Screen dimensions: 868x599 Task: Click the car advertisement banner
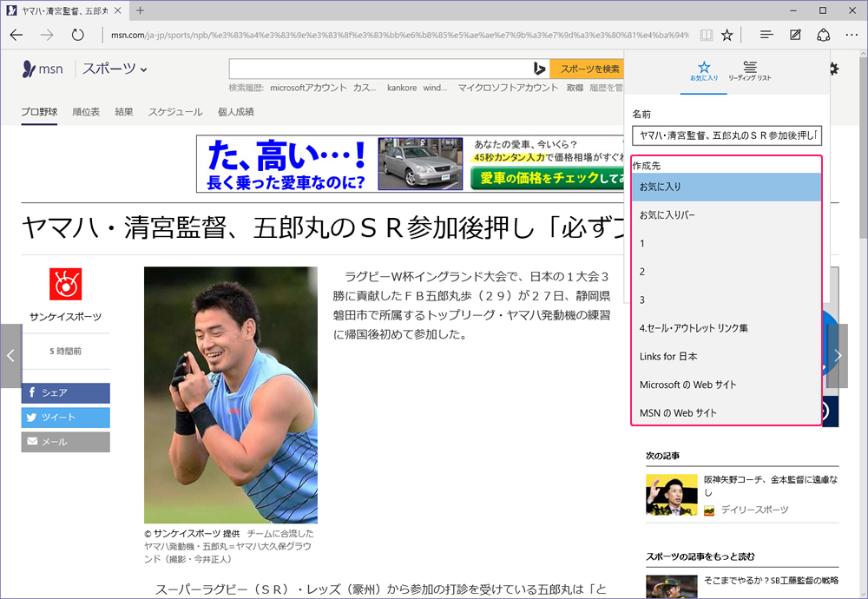[x=411, y=164]
